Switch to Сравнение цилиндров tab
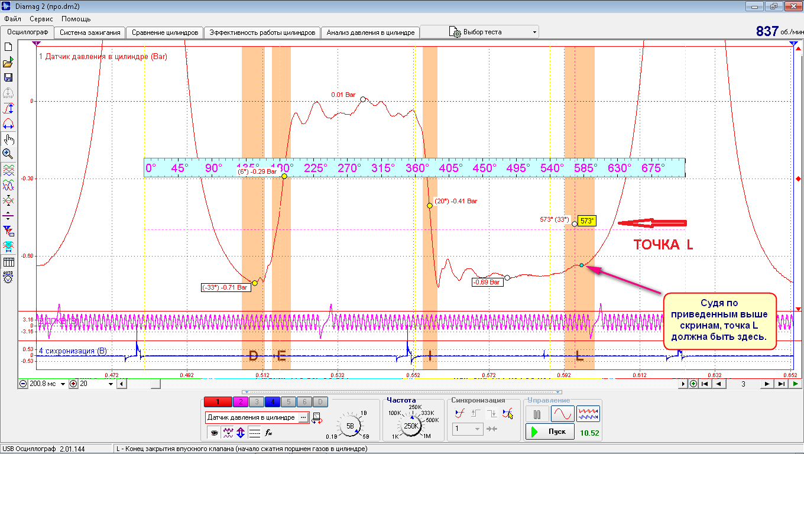This screenshot has height=532, width=804. point(165,33)
